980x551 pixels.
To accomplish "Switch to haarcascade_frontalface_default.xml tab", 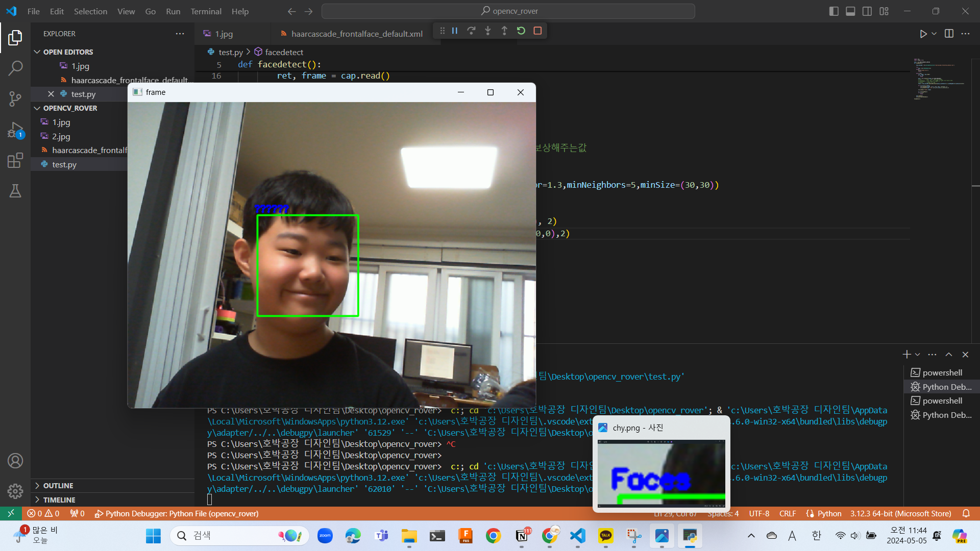I will point(357,34).
